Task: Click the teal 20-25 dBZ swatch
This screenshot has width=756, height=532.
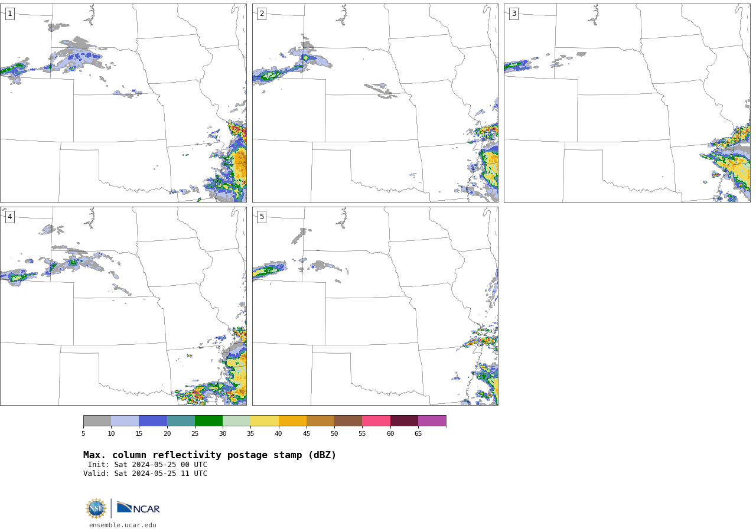Action: tap(181, 420)
